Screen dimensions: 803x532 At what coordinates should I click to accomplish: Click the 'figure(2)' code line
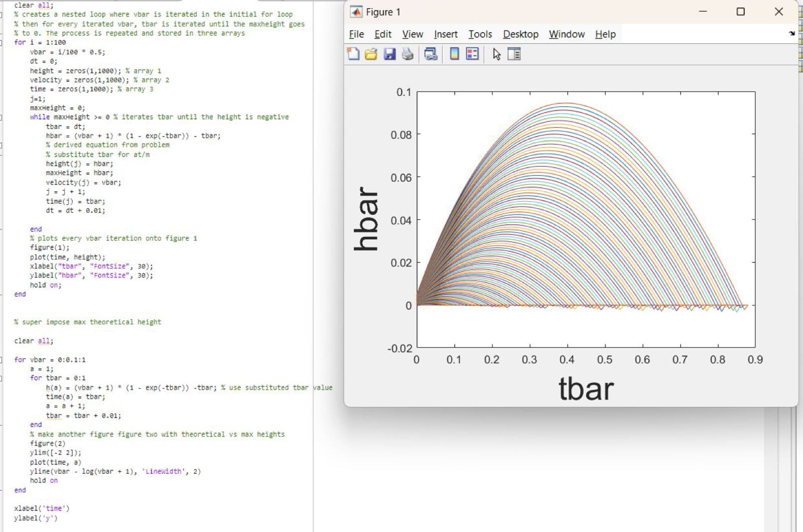coord(48,443)
